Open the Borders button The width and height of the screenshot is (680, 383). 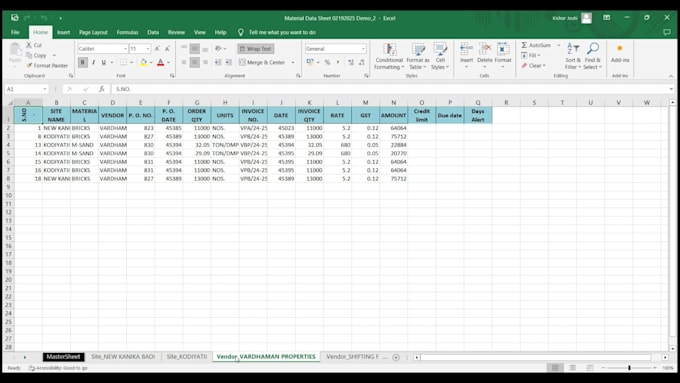[x=123, y=62]
